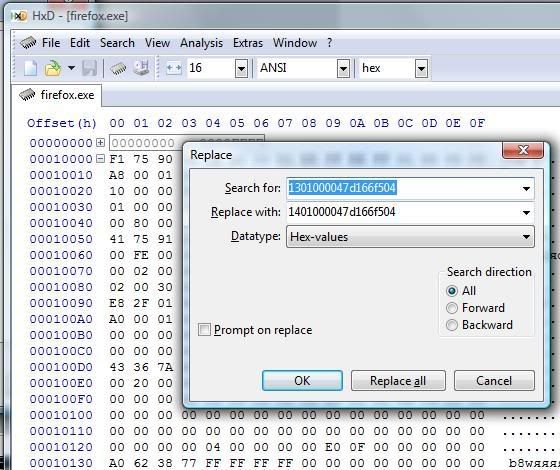Image resolution: width=560 pixels, height=470 pixels.
Task: Click the Open RAM chip icon
Action: click(118, 68)
